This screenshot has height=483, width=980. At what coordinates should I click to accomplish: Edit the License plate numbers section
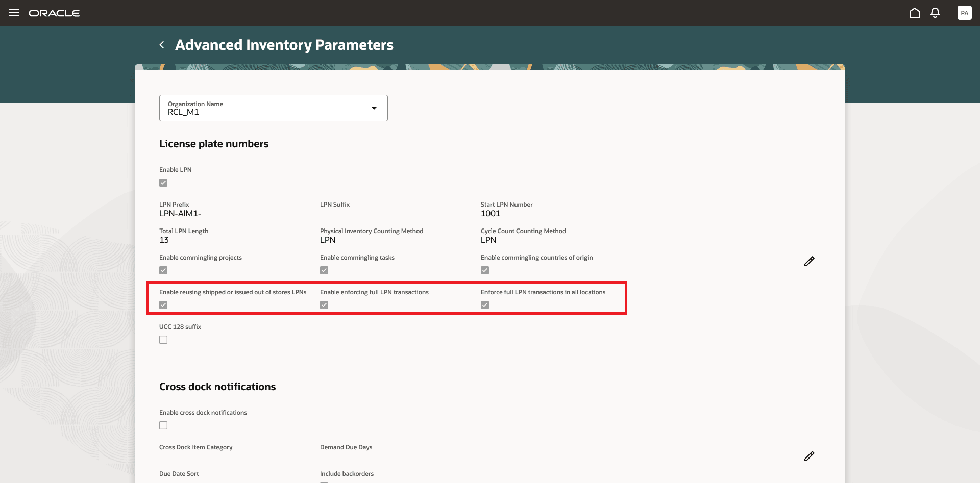[809, 262]
